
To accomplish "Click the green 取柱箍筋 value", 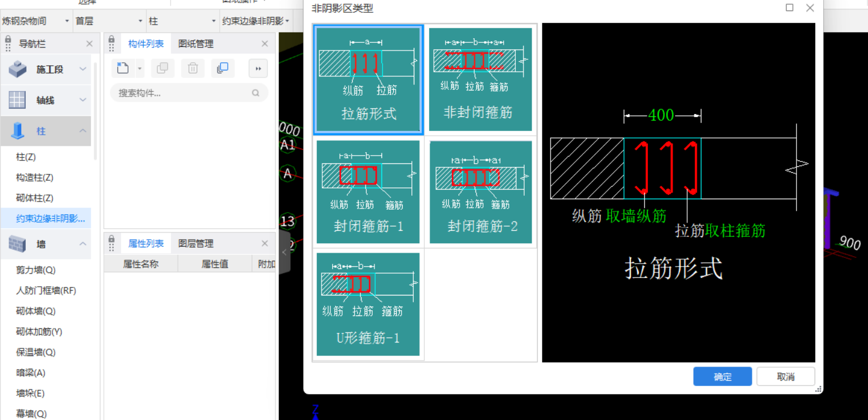I will point(735,231).
